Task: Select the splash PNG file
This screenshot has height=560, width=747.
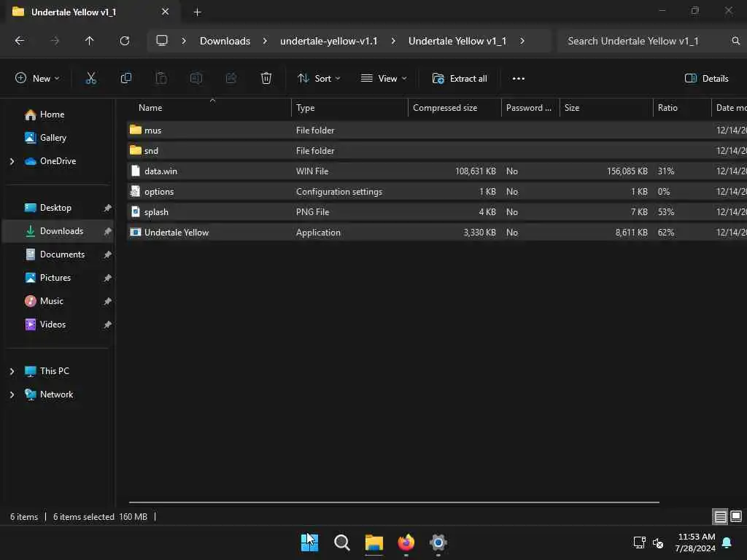Action: pos(437,212)
